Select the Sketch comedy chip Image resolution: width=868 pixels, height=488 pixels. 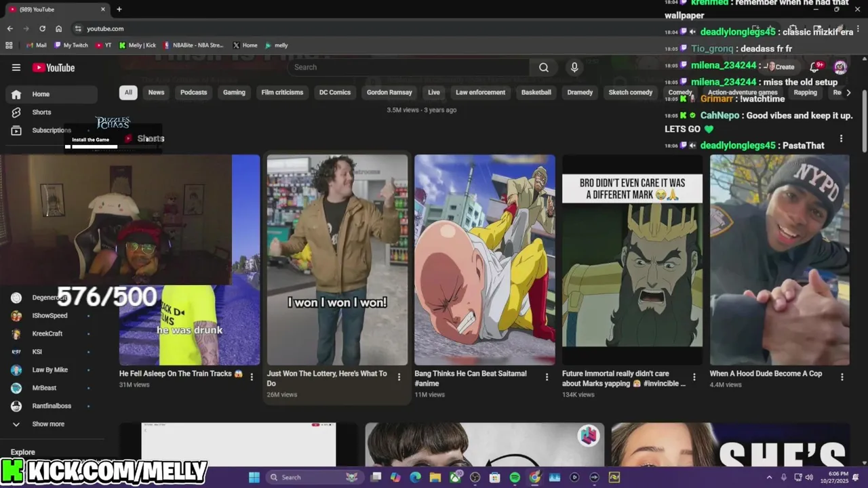631,92
